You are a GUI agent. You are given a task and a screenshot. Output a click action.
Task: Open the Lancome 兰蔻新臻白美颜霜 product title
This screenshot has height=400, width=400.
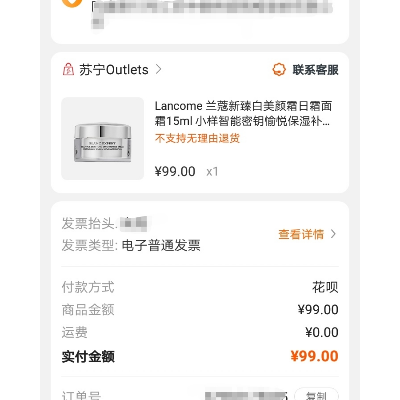pos(243,113)
